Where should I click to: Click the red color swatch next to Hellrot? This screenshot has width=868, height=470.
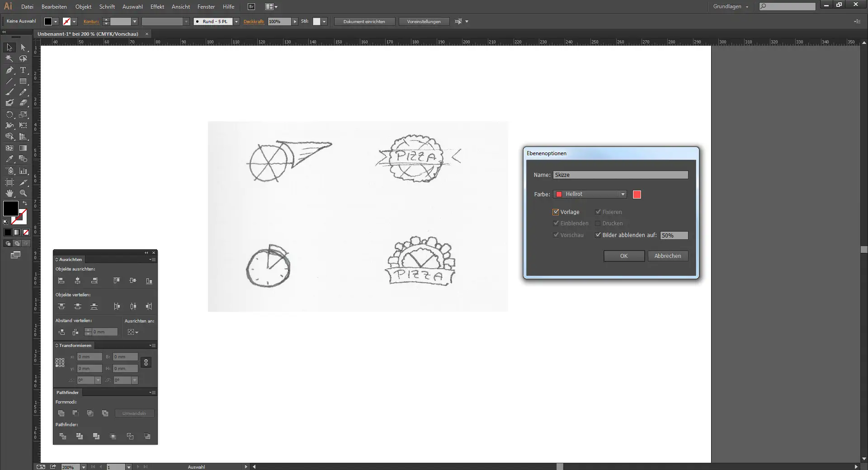637,195
